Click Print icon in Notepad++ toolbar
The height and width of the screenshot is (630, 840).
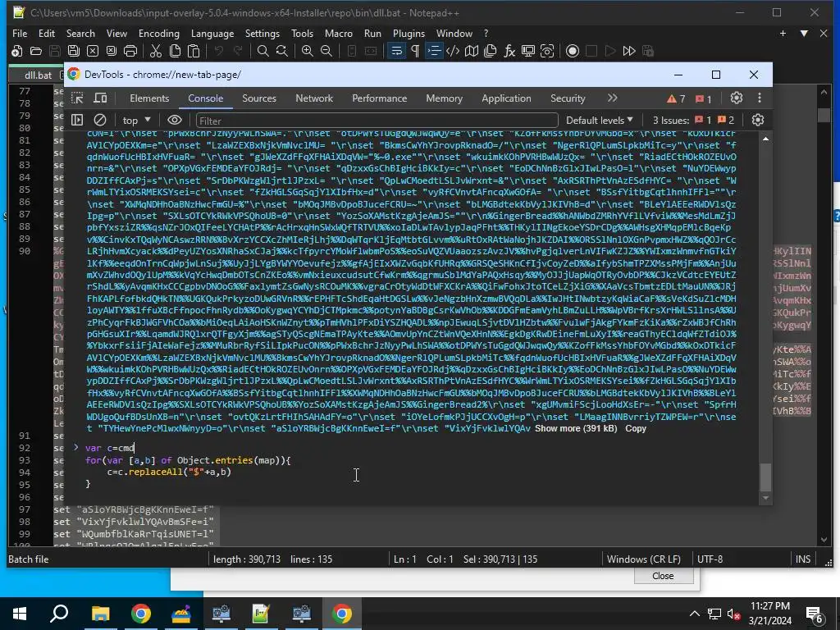[130, 52]
